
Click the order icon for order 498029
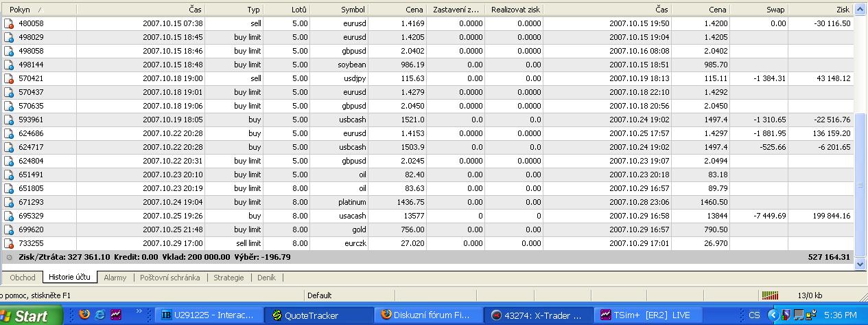coord(9,37)
